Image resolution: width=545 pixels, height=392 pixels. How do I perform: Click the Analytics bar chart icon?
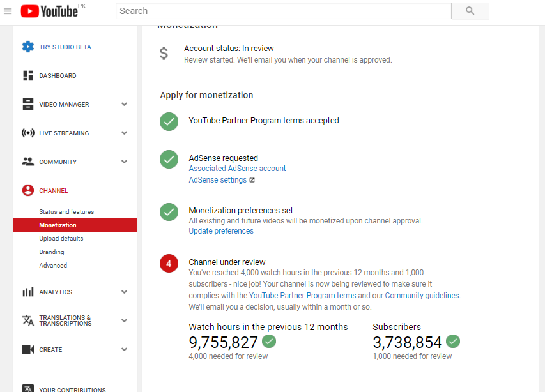[28, 292]
